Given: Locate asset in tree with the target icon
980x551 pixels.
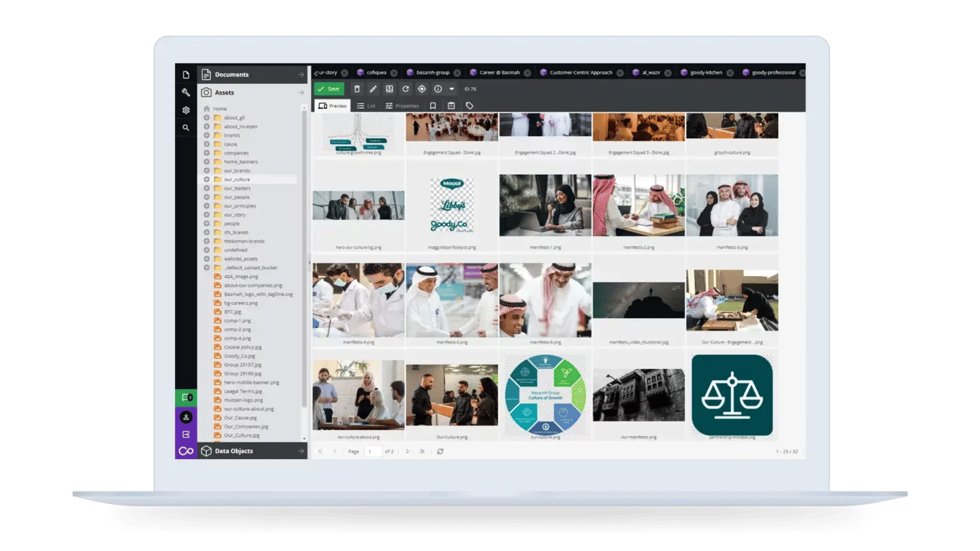Looking at the screenshot, I should [x=422, y=88].
